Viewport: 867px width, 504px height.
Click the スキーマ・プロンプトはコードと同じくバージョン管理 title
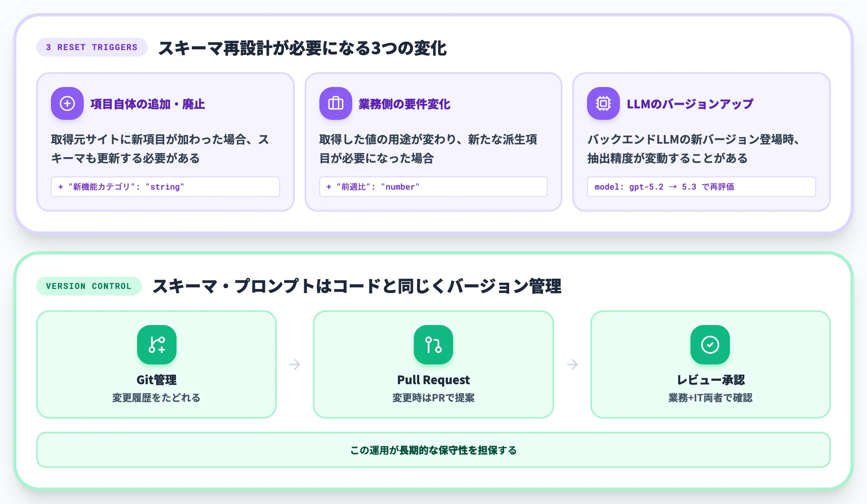click(357, 286)
